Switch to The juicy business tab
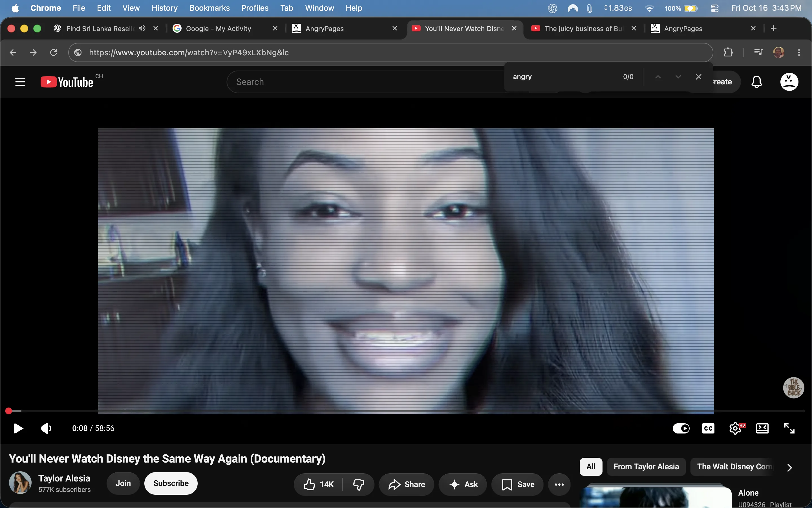Screen dimensions: 812x508 (584, 29)
